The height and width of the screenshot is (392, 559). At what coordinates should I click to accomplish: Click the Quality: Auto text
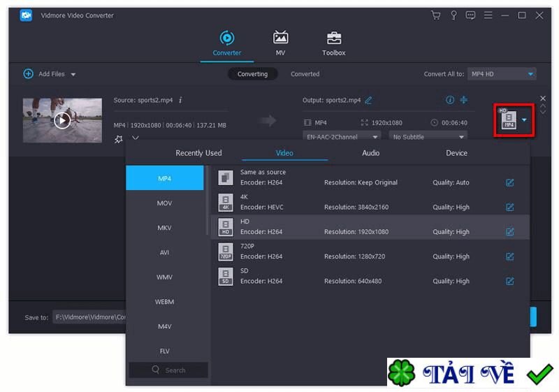coord(451,182)
